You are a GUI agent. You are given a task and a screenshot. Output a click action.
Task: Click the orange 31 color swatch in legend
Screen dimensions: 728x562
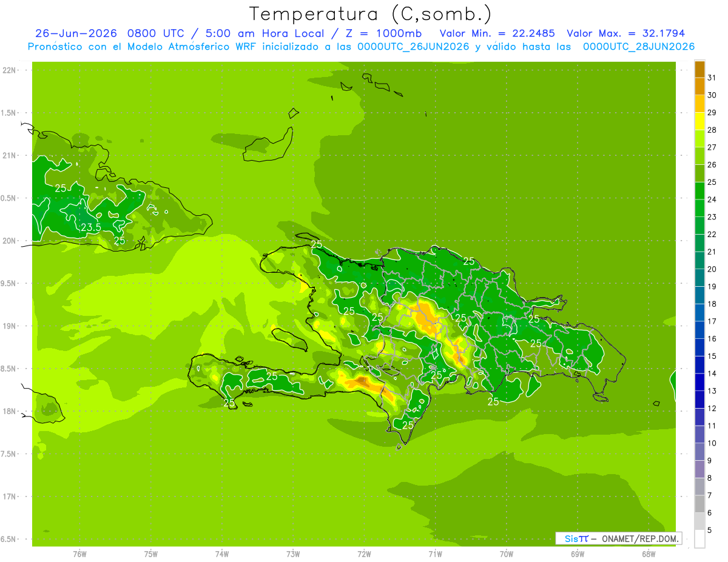(x=699, y=69)
